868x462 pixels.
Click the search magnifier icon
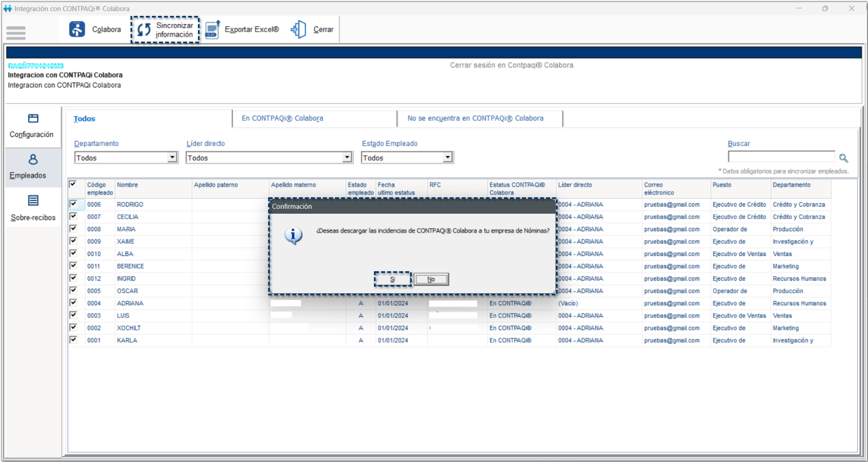[843, 158]
